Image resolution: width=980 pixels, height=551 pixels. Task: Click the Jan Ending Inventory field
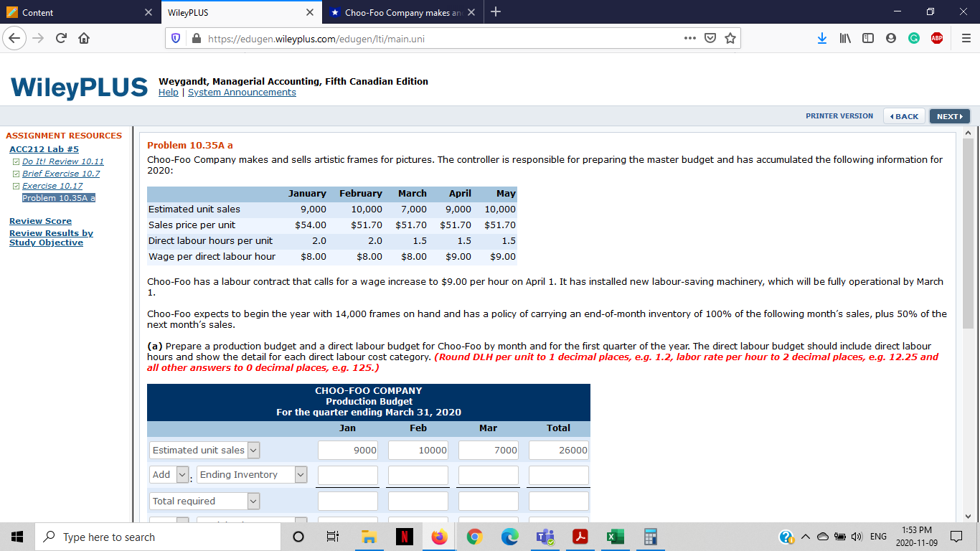tap(348, 475)
